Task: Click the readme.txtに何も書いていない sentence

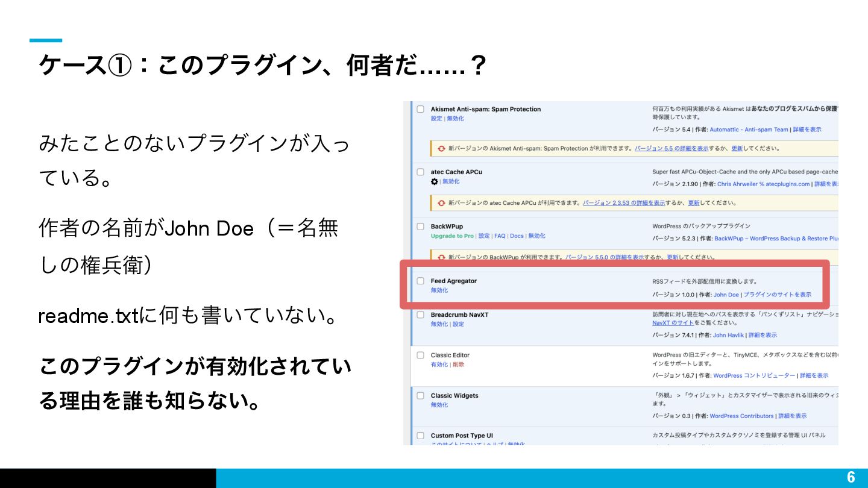Action: tap(187, 315)
